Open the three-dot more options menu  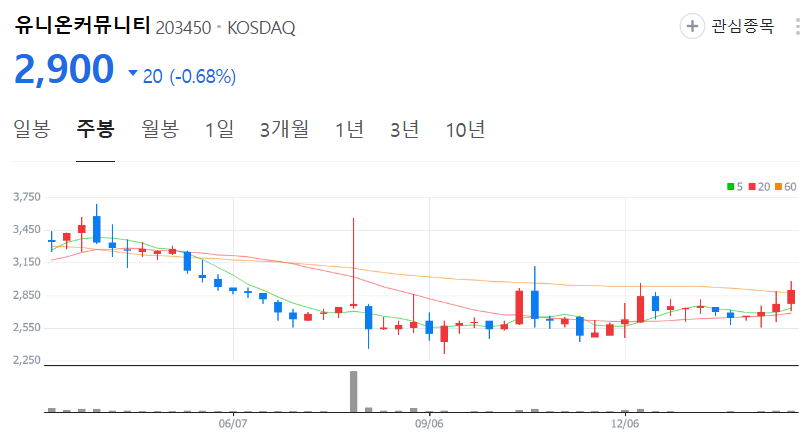(798, 26)
